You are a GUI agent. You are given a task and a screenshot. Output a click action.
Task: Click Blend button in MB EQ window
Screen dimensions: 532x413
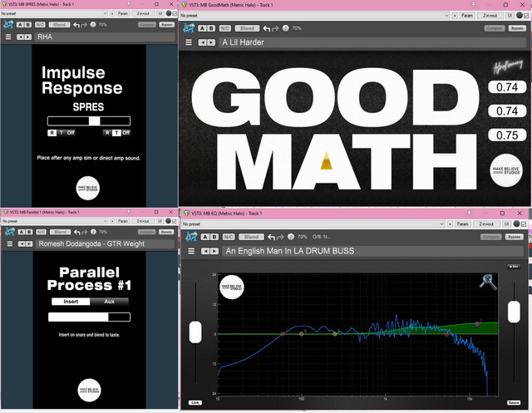coord(251,237)
